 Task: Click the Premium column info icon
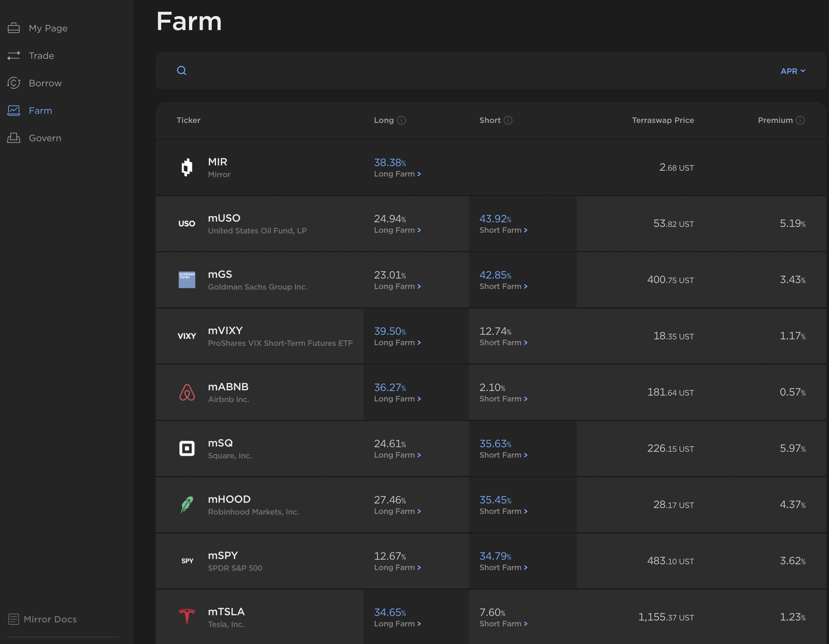click(x=800, y=120)
